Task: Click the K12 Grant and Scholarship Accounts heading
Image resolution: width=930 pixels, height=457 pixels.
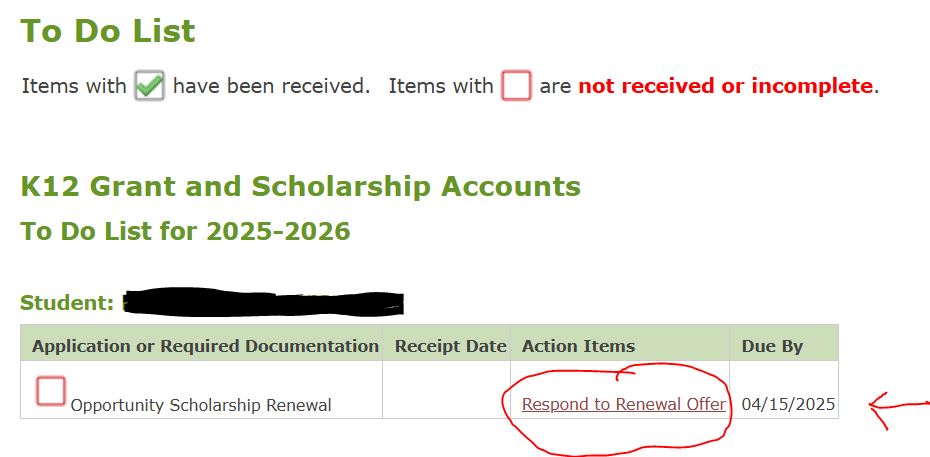Action: click(300, 186)
